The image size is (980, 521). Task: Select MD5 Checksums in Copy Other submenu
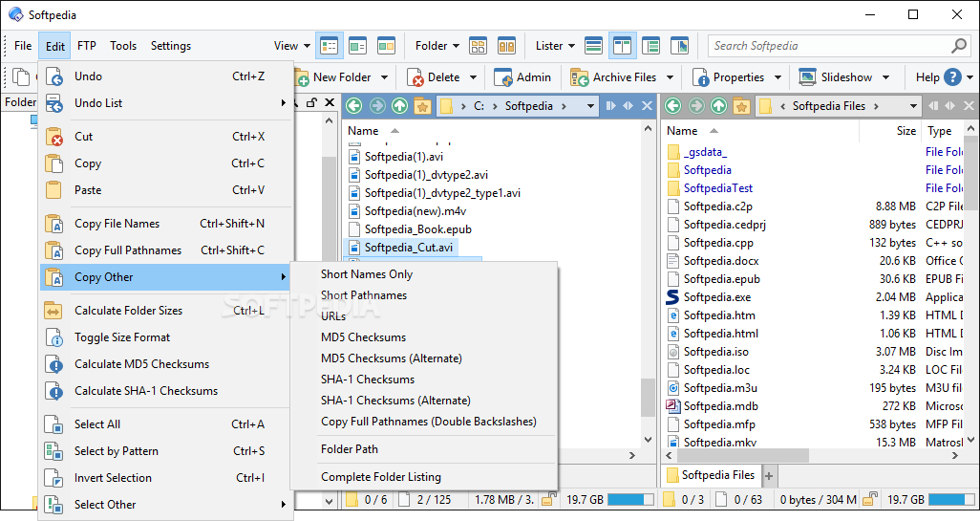(363, 337)
